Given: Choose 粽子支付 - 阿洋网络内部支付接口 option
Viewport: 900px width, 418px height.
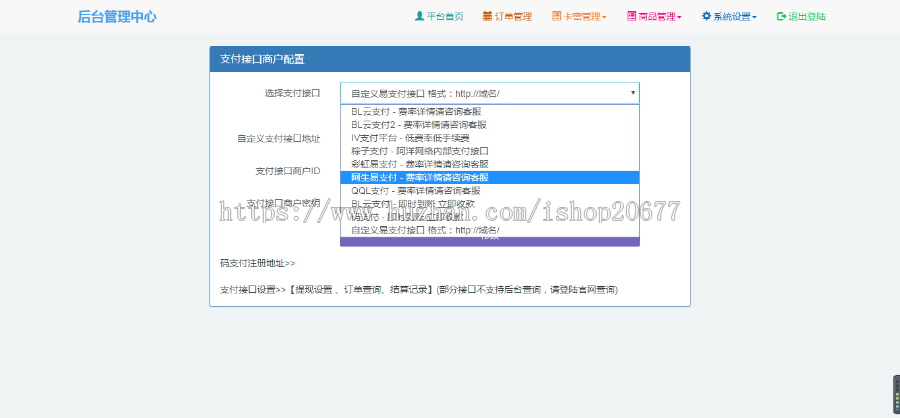Looking at the screenshot, I should point(490,151).
